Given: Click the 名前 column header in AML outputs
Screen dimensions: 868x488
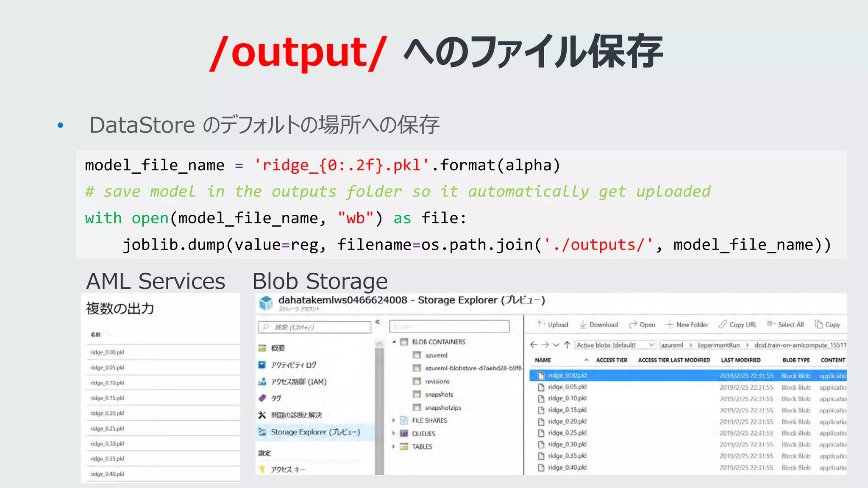Looking at the screenshot, I should (x=95, y=335).
